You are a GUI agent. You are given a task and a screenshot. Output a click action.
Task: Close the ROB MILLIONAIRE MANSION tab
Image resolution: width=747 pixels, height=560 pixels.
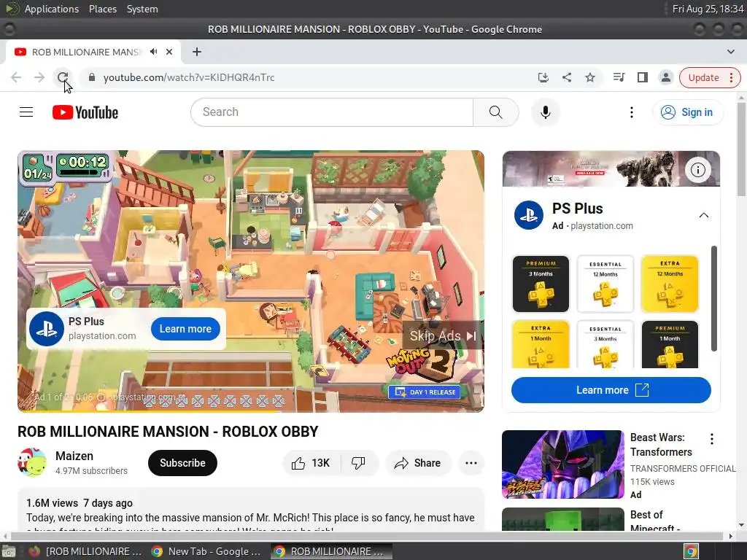point(169,52)
